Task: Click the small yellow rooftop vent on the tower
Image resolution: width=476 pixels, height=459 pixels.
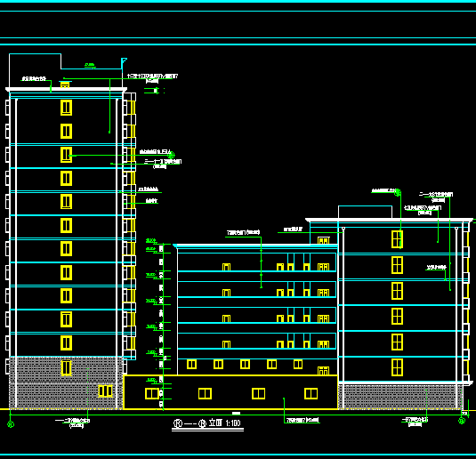Action: (x=65, y=85)
